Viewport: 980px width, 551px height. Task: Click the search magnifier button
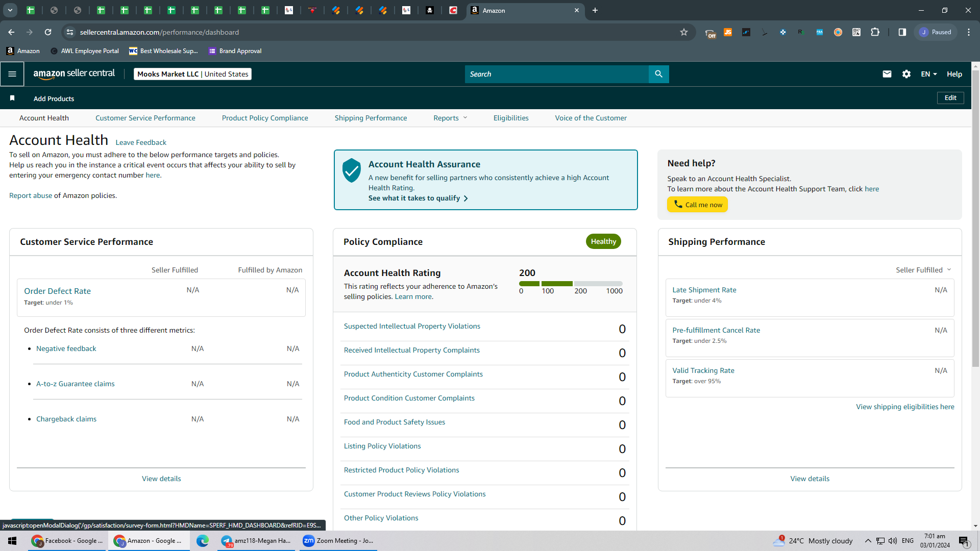pyautogui.click(x=658, y=74)
